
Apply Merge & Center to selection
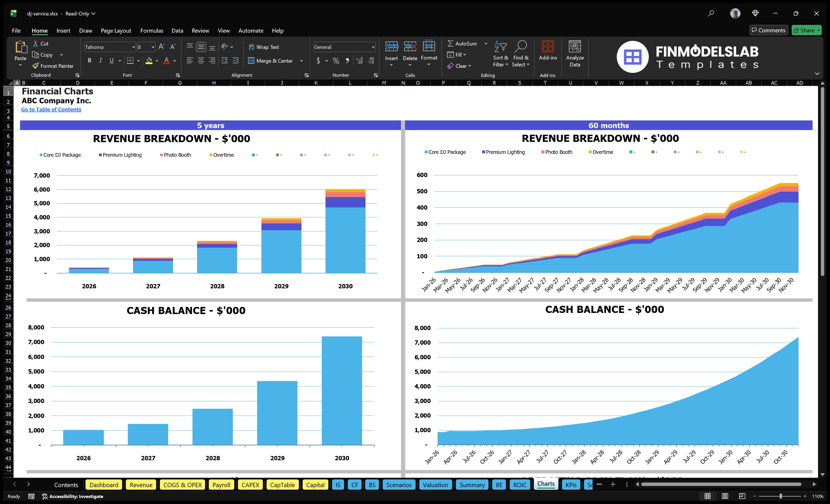[271, 61]
